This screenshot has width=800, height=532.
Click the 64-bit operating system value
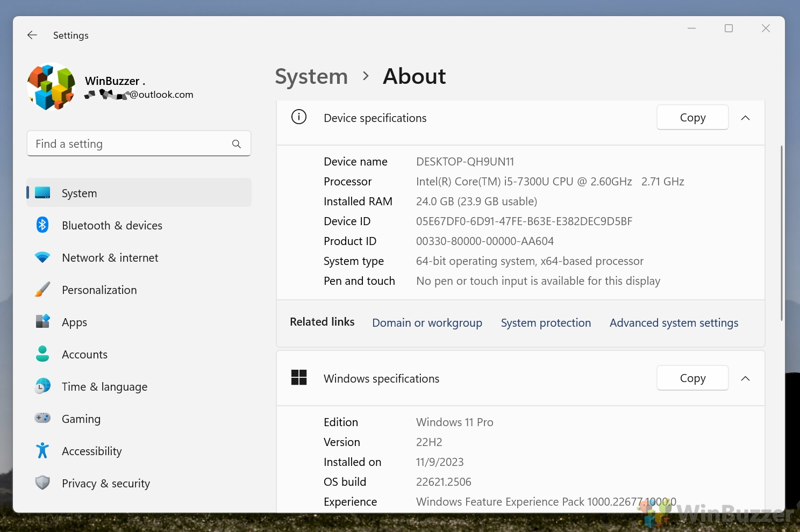click(x=530, y=261)
